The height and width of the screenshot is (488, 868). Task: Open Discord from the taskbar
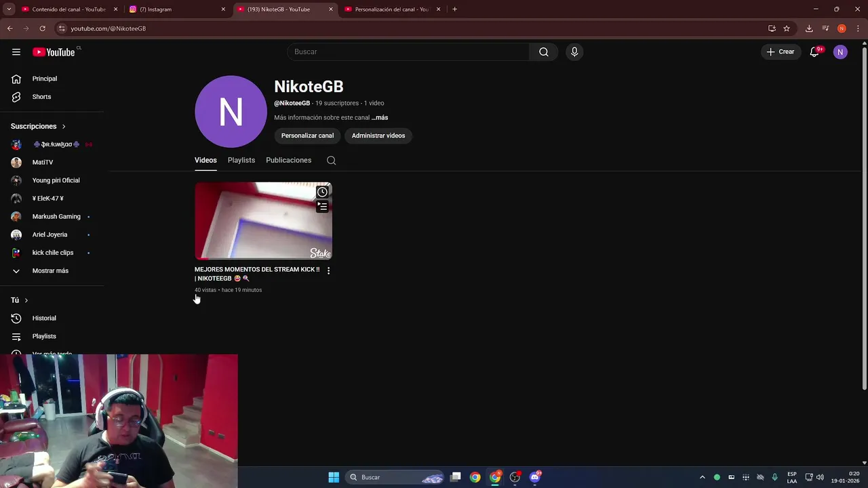(x=535, y=477)
